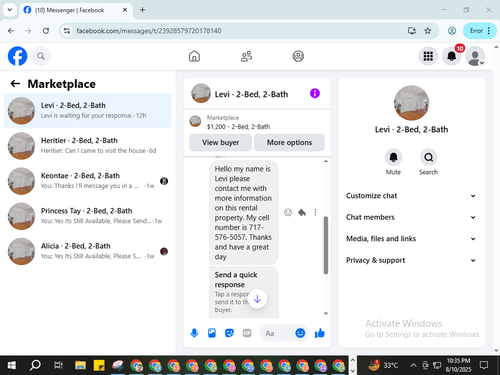Open the Friends icon in top navigation
The height and width of the screenshot is (375, 500).
point(246,56)
